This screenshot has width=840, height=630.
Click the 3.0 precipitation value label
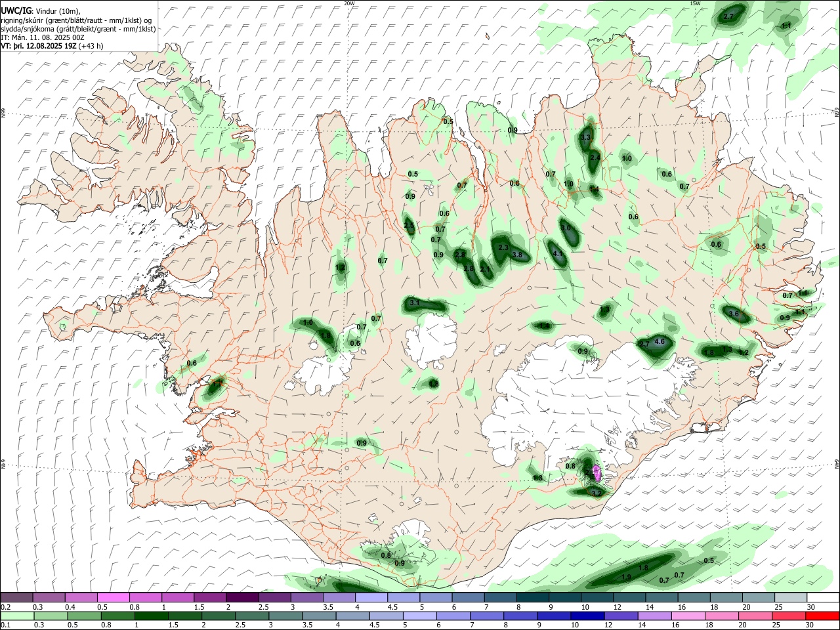[x=566, y=228]
